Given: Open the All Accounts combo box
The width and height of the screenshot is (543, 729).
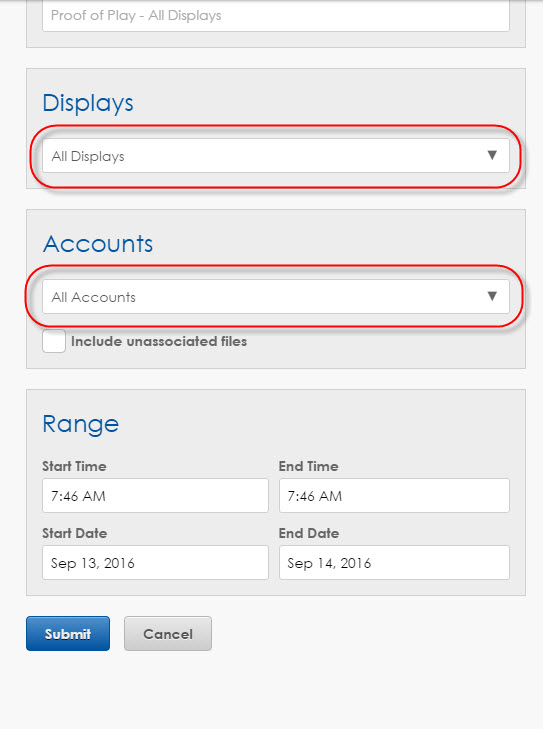Looking at the screenshot, I should (276, 297).
